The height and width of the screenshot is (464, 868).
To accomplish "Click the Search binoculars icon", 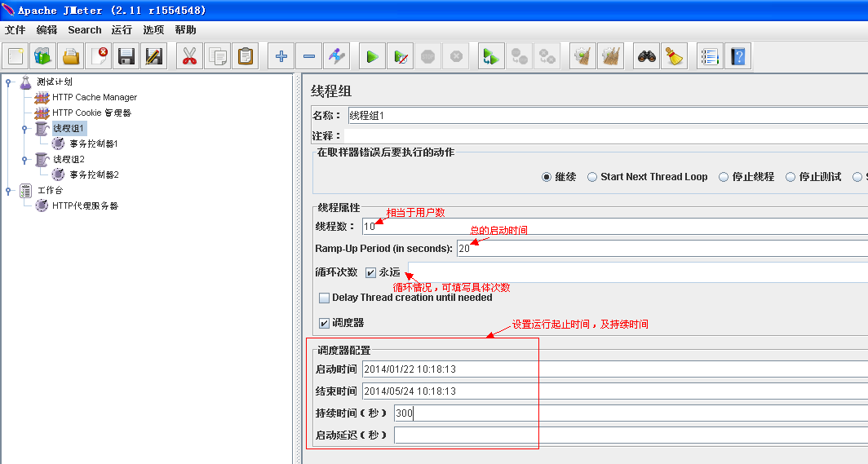I will coord(647,56).
